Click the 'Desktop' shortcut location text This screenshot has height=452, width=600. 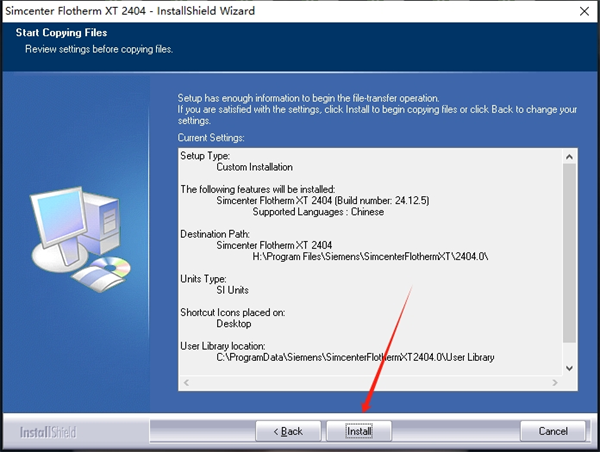[234, 324]
